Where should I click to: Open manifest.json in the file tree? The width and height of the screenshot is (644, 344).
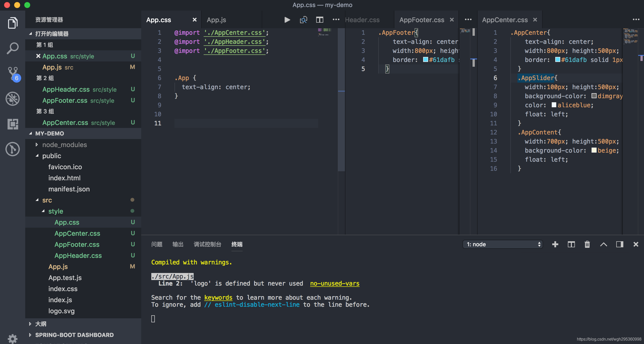coord(83,189)
